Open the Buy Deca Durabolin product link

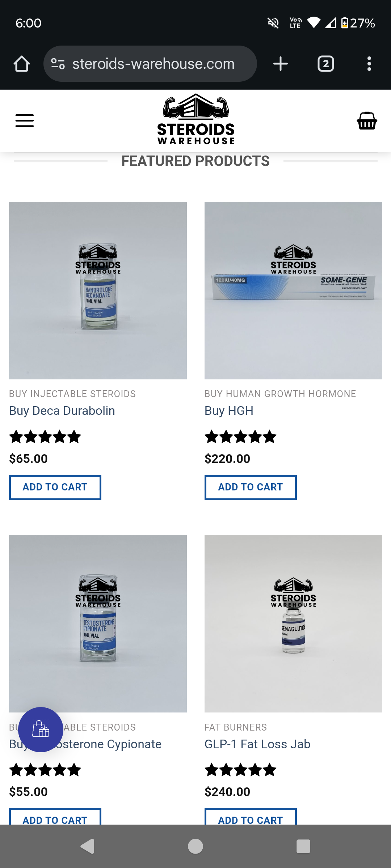62,411
